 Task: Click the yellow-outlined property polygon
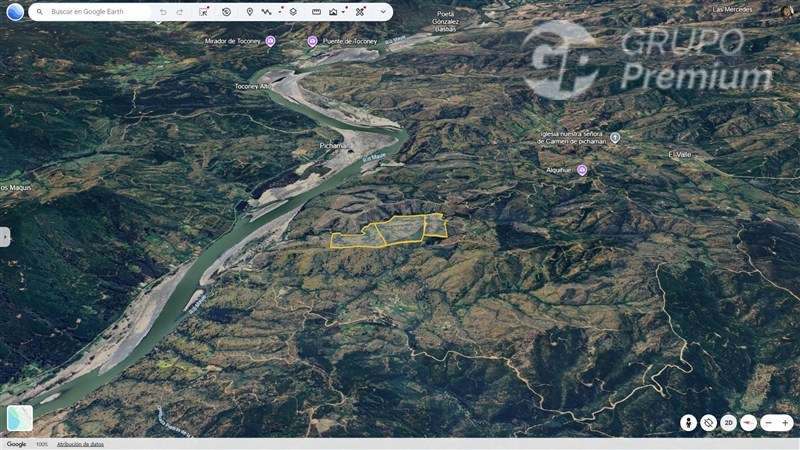[x=389, y=232]
